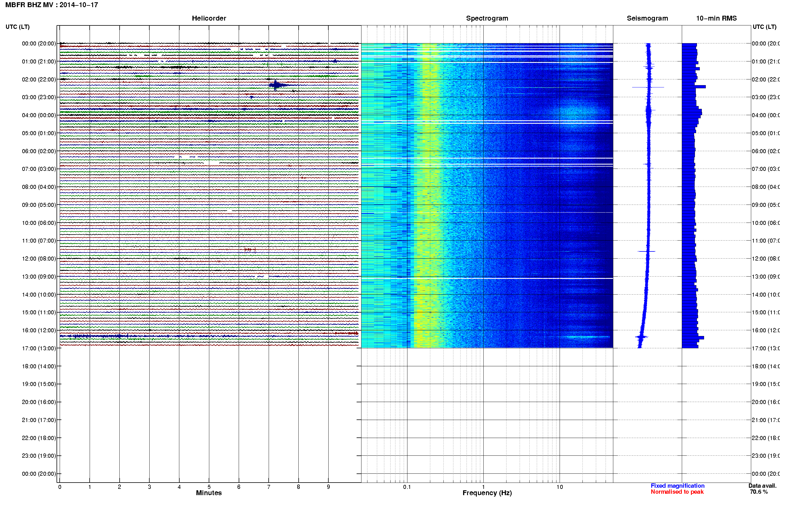Click the left '12:00 (08:00)' time label
Viewport: 812px width, 508px height.
click(39, 259)
